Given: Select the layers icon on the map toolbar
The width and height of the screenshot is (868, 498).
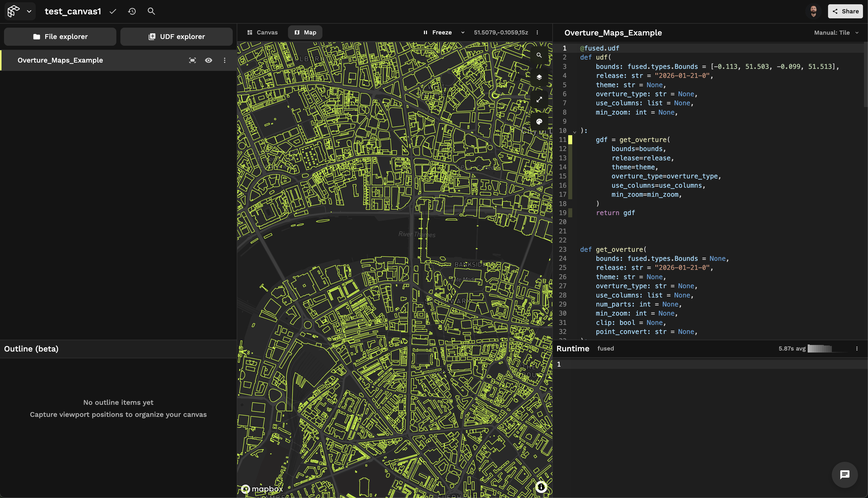Looking at the screenshot, I should pyautogui.click(x=539, y=77).
